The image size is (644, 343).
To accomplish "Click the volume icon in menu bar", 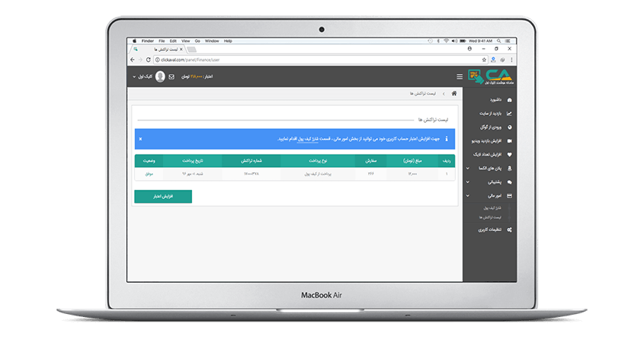I will click(x=454, y=41).
